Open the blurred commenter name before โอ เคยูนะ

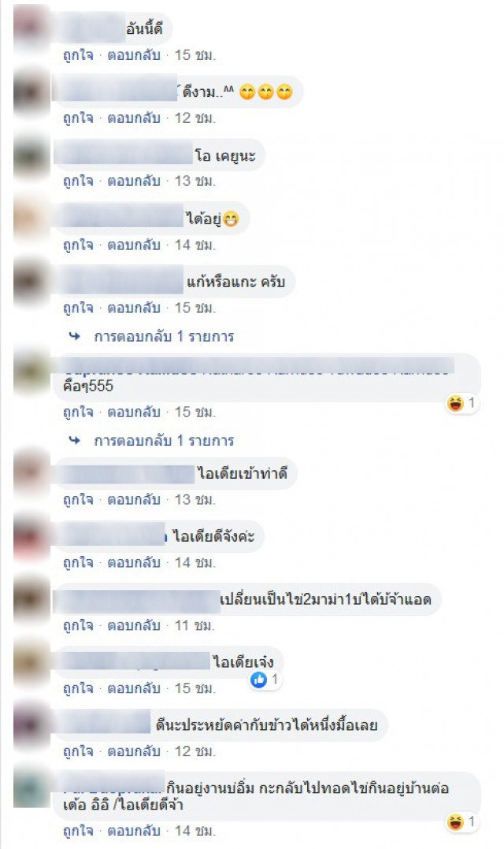124,154
